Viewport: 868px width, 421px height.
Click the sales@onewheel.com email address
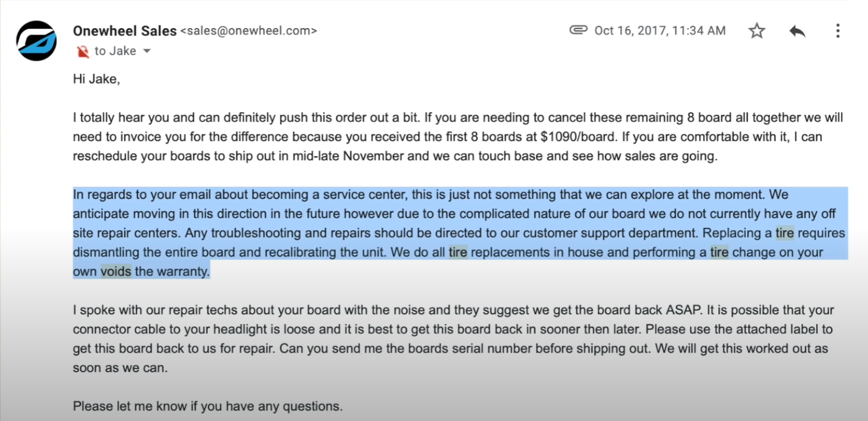point(249,31)
